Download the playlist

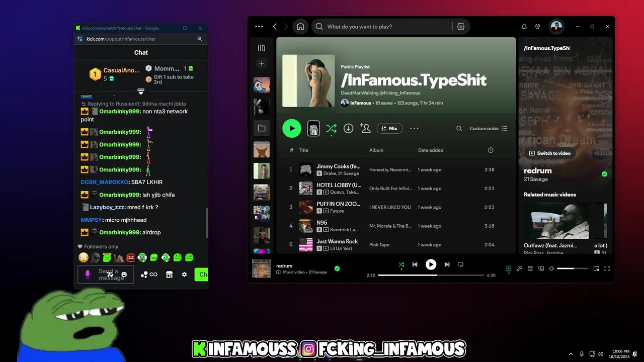coord(348,128)
